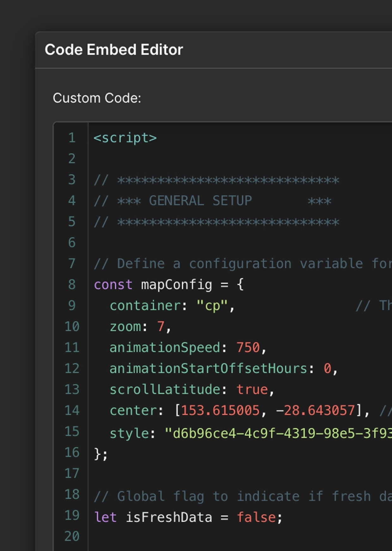Click empty line 20 in the editor

click(x=240, y=536)
